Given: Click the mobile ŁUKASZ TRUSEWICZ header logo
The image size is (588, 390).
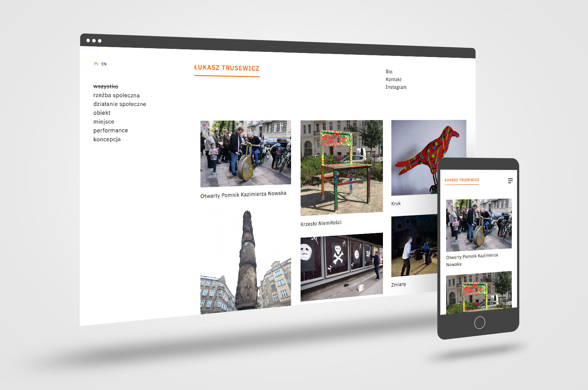Looking at the screenshot, I should coord(462,180).
